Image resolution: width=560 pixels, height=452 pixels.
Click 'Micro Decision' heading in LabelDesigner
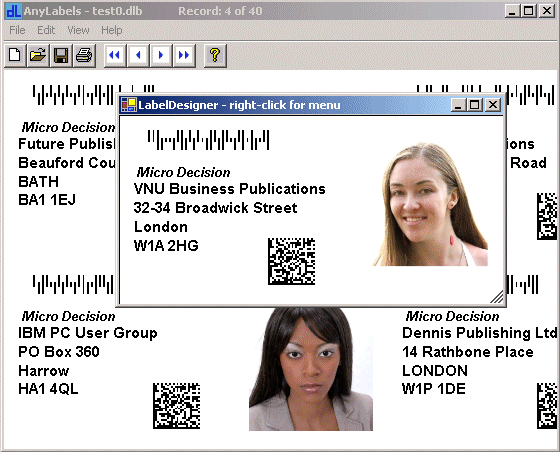click(184, 172)
